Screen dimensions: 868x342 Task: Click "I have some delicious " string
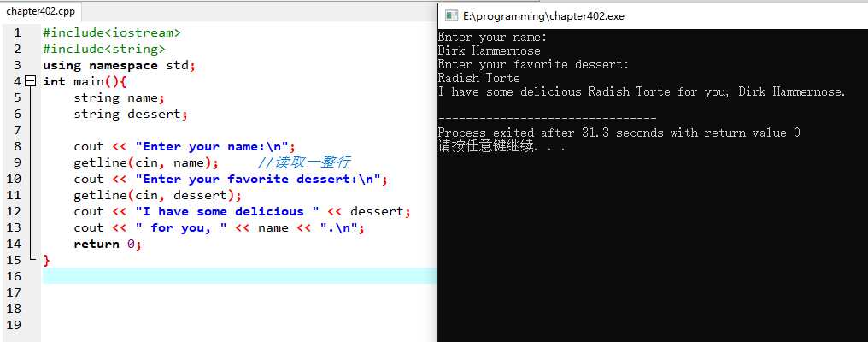(x=227, y=211)
